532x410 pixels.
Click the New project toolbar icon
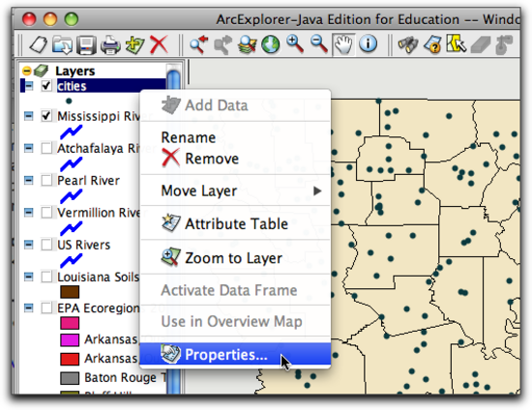coord(38,44)
